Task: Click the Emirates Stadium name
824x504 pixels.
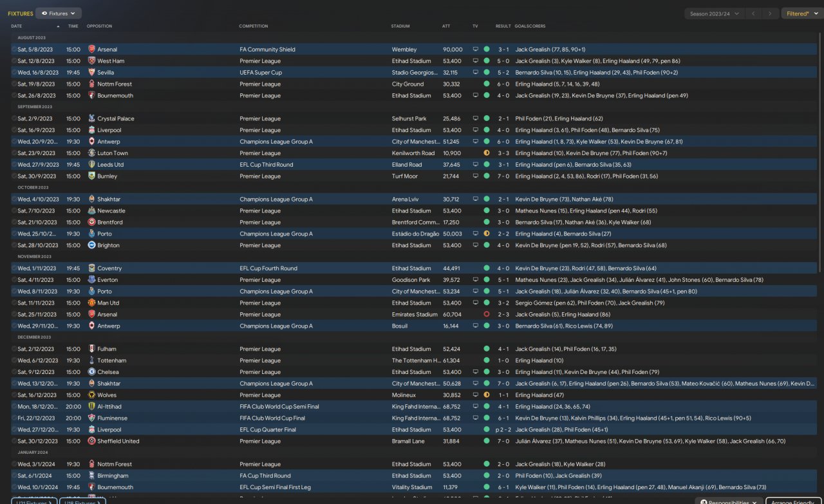Action: [x=415, y=315]
